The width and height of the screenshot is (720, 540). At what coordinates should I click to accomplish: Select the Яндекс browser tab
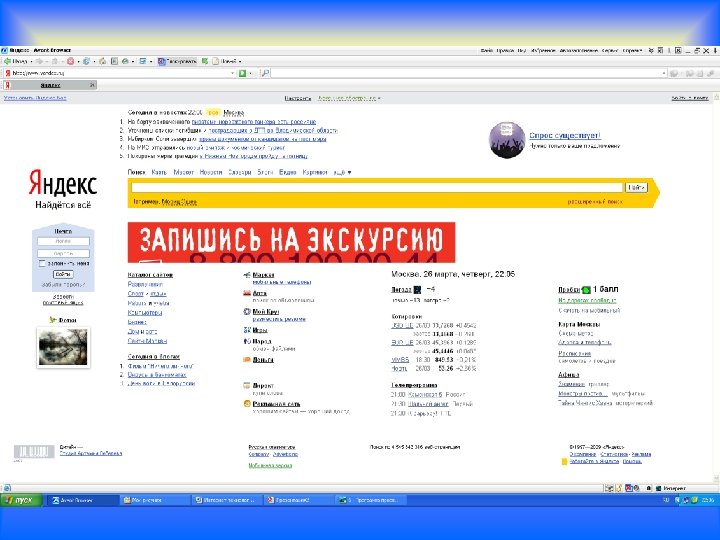point(50,85)
